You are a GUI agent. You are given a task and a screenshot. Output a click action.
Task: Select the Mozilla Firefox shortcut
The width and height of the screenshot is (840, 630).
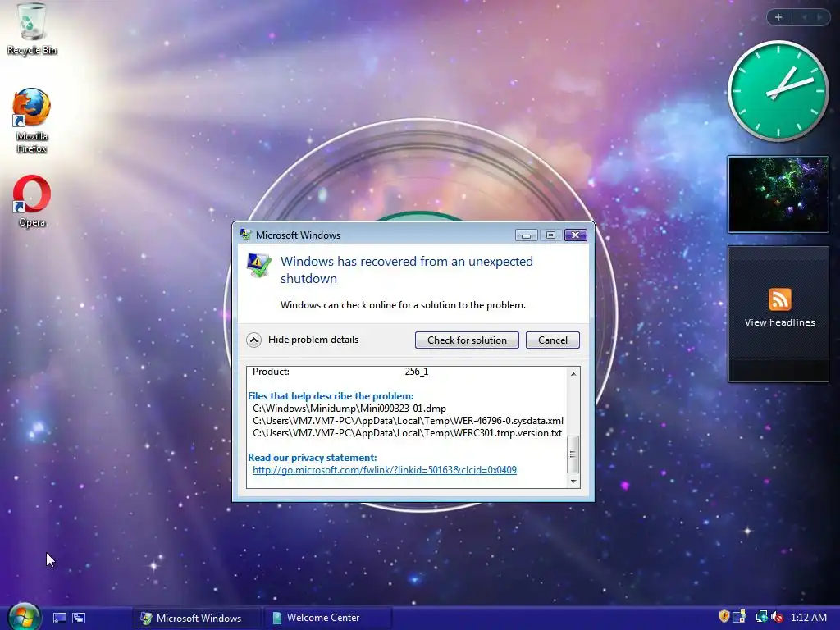tap(32, 120)
